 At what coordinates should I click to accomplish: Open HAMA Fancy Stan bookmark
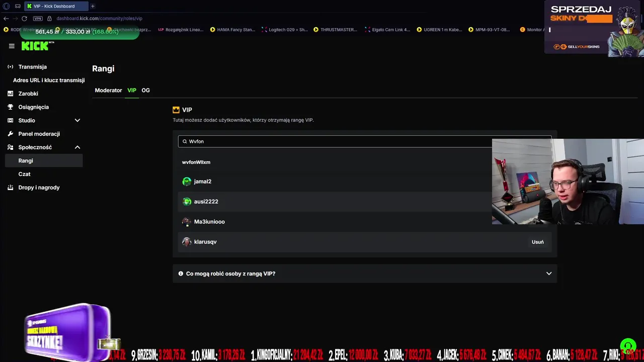point(232,30)
